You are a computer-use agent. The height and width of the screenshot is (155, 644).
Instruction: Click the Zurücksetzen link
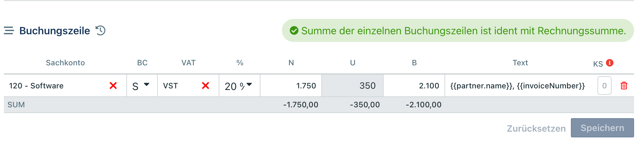point(536,128)
